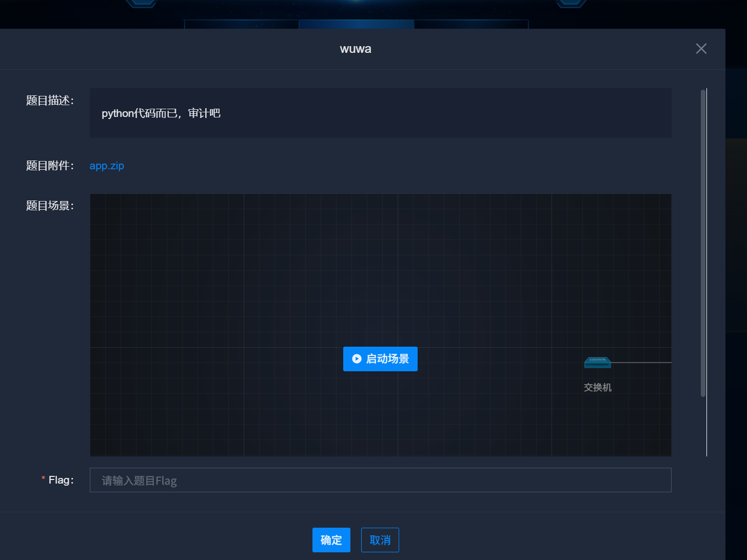
Task: Select the highlighted middle tab behind dialog
Action: click(x=356, y=24)
